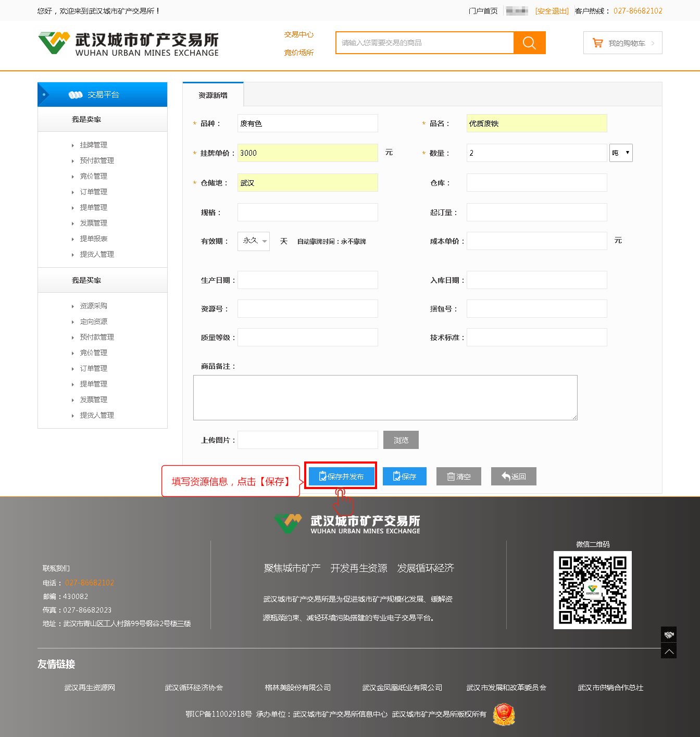
Task: Expand the 有效期 永久 dropdown
Action: 254,241
